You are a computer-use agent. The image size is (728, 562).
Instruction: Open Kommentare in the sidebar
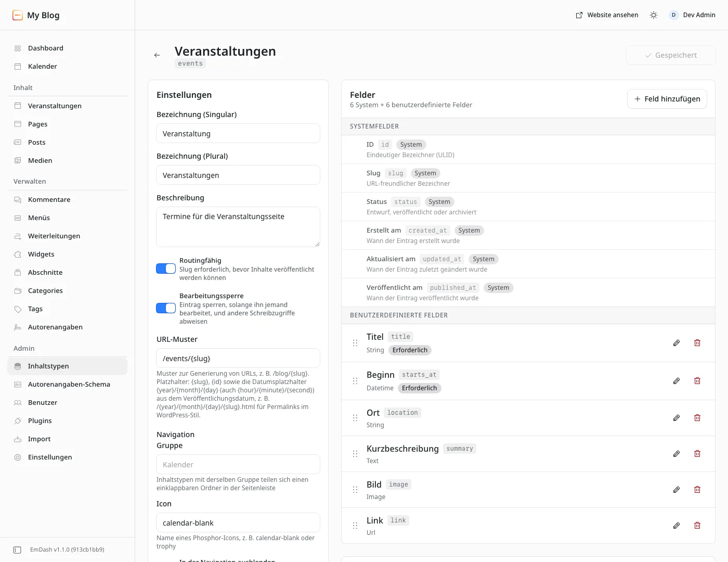pyautogui.click(x=68, y=200)
